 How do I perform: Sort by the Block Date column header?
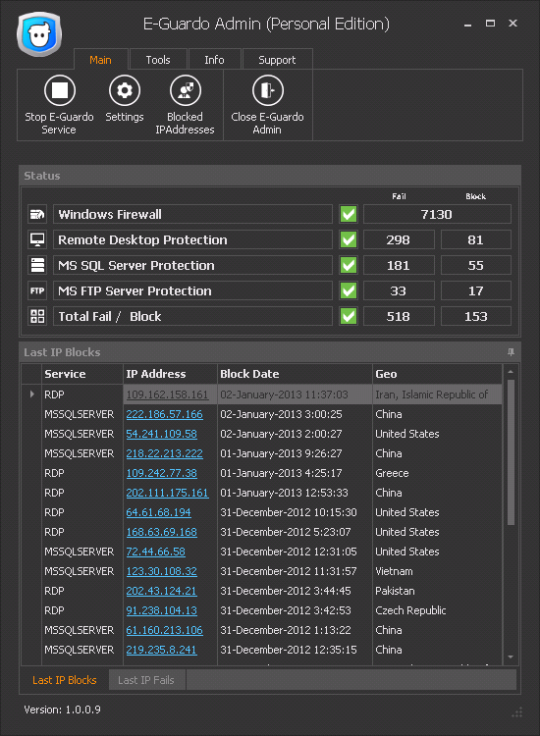click(x=295, y=374)
